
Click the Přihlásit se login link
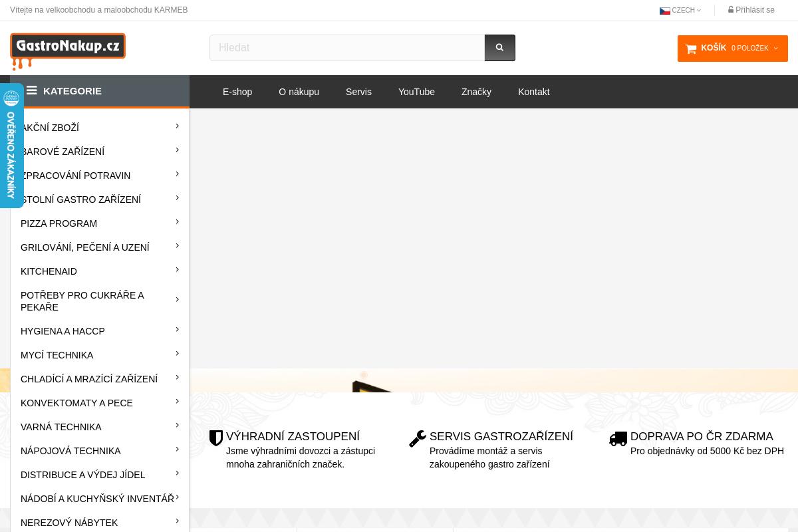751,10
